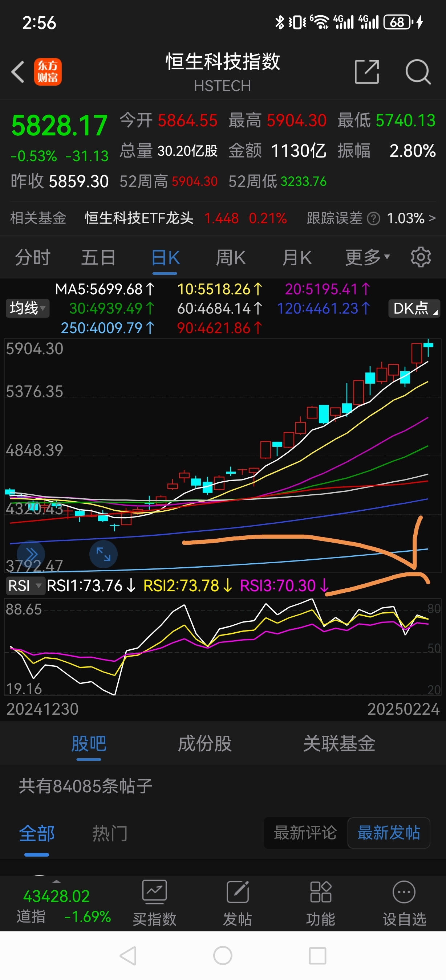Tap the RSI sub-chart area

coord(223,647)
